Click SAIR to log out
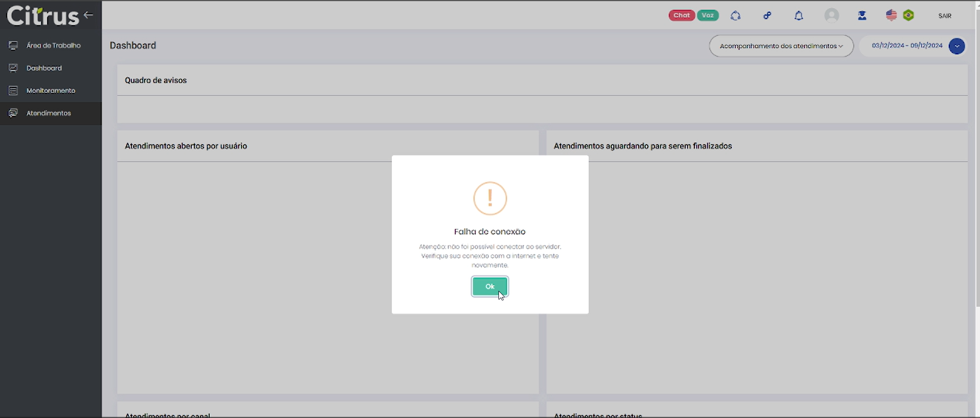The width and height of the screenshot is (980, 418). pyautogui.click(x=945, y=16)
